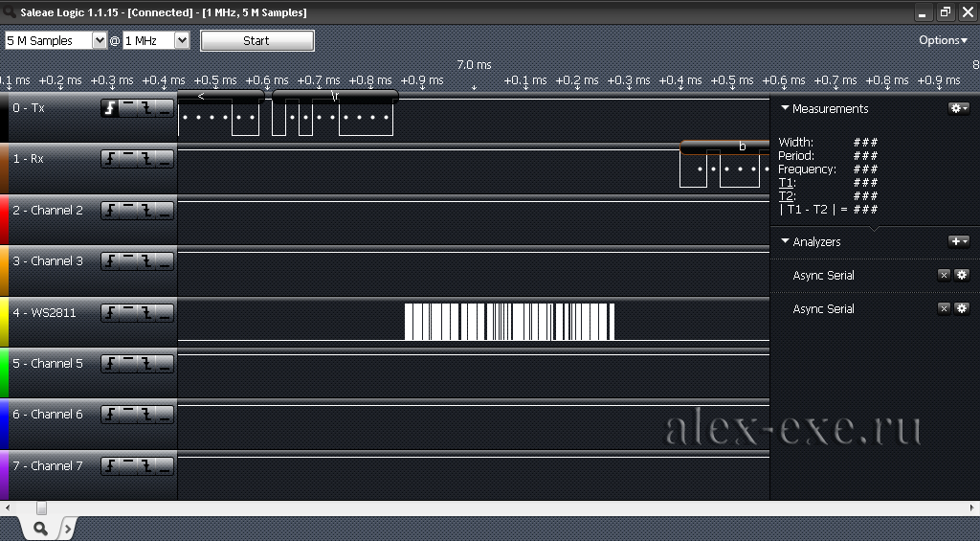Set falling edge trigger on 4 - WS2811
Image resolution: width=980 pixels, height=541 pixels.
[x=146, y=313]
